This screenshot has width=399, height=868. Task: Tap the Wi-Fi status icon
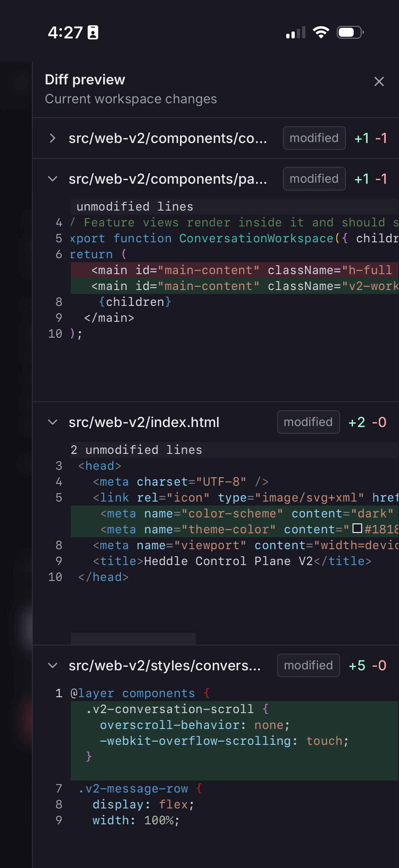point(321,32)
